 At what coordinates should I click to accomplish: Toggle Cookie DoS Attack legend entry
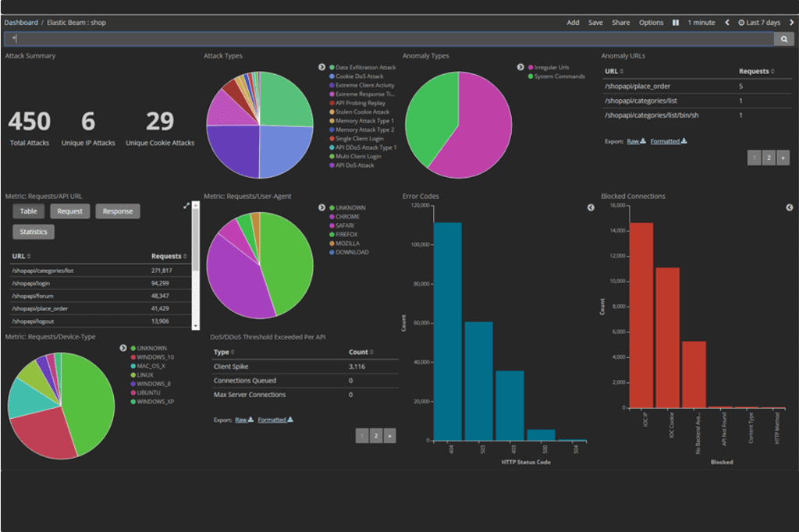point(359,76)
